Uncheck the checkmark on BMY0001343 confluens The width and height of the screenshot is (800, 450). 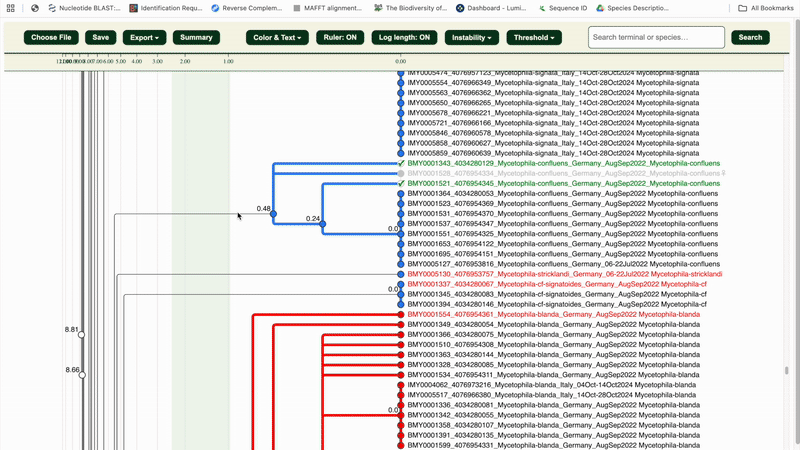(x=401, y=163)
